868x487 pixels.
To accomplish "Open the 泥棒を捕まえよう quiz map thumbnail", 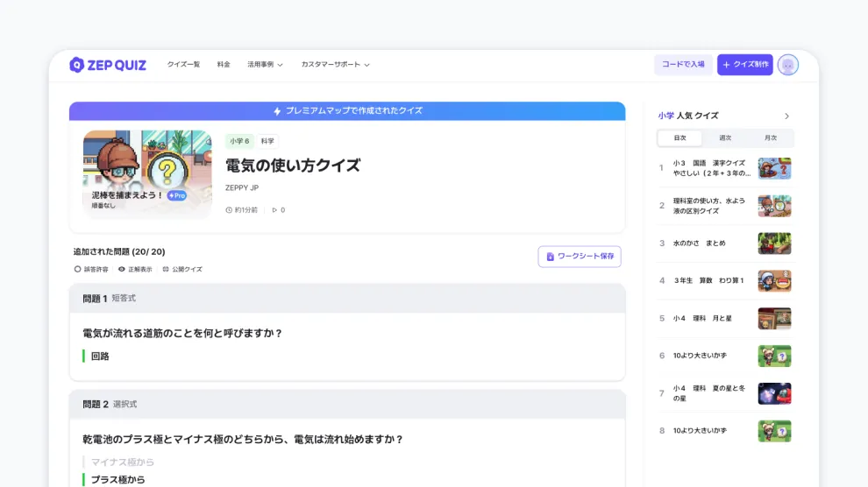I will click(147, 173).
